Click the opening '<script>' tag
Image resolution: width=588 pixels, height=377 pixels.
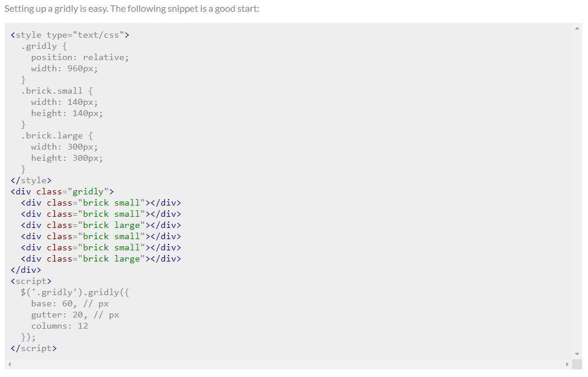31,281
